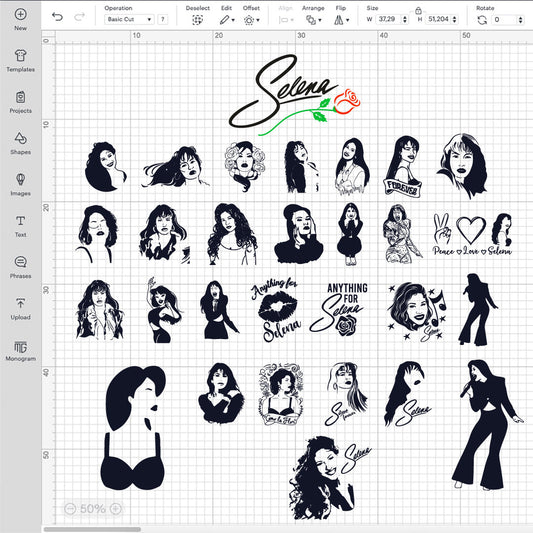Zoom in with the plus button
533x533 pixels.
pyautogui.click(x=116, y=509)
